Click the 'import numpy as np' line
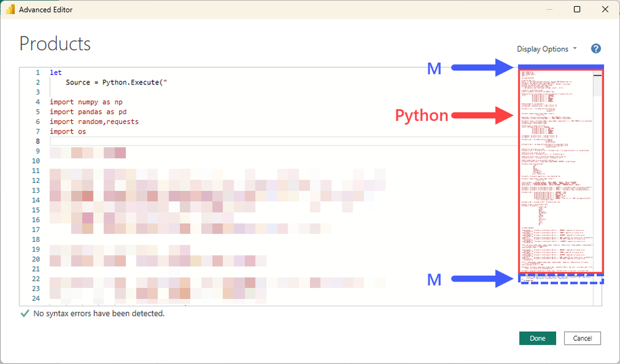Screen dimensions: 620x364 point(86,102)
